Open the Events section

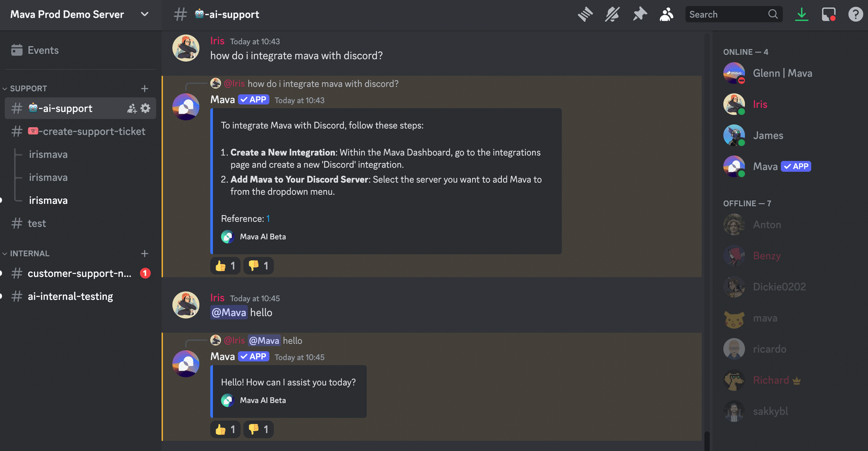coord(43,50)
